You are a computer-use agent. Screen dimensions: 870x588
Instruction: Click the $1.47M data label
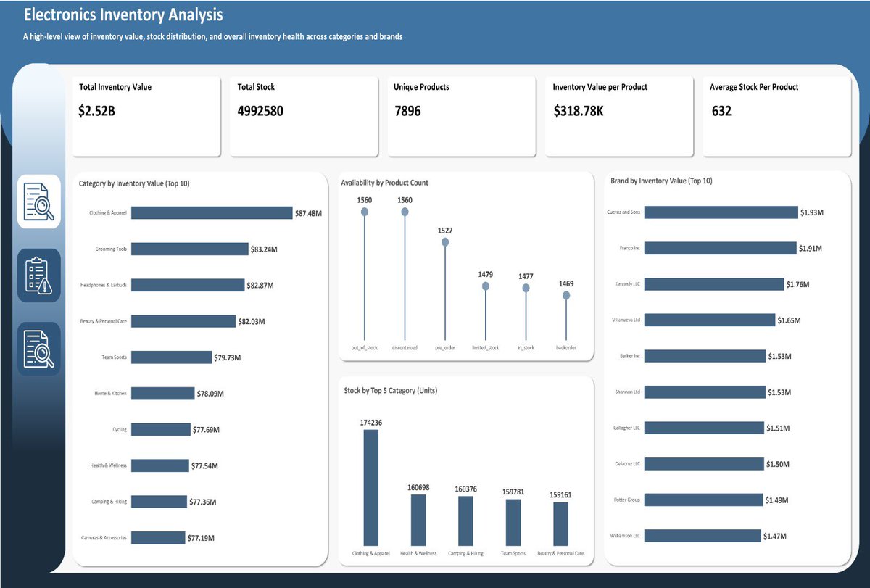point(775,536)
